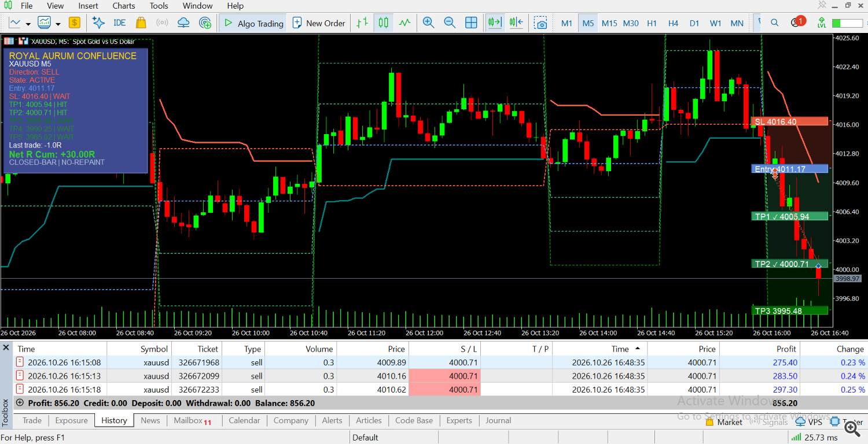
Task: Click the green LVL icon
Action: (821, 23)
